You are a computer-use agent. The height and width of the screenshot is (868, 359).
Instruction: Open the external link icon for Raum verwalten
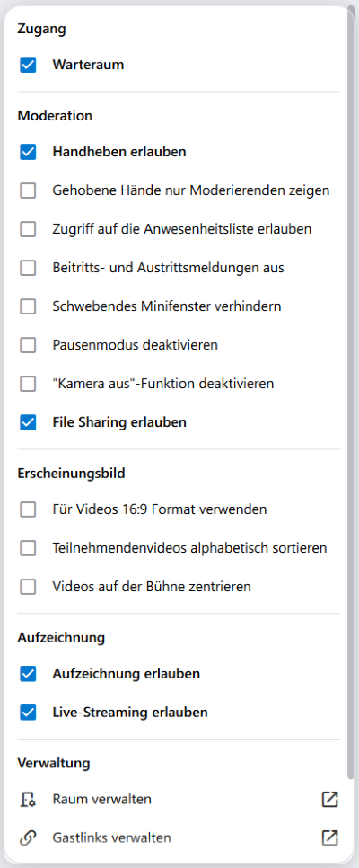329,800
